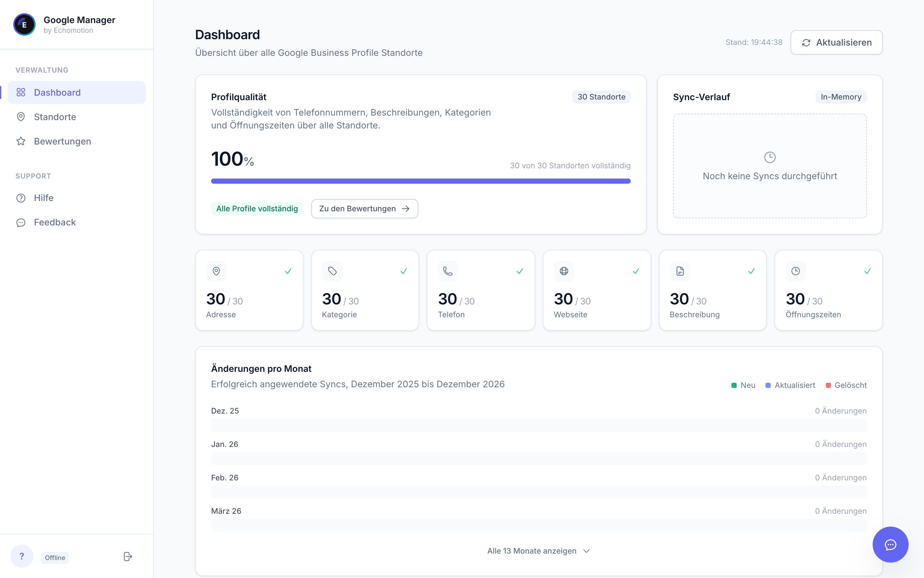Click the 'März 26' month label

pos(226,511)
